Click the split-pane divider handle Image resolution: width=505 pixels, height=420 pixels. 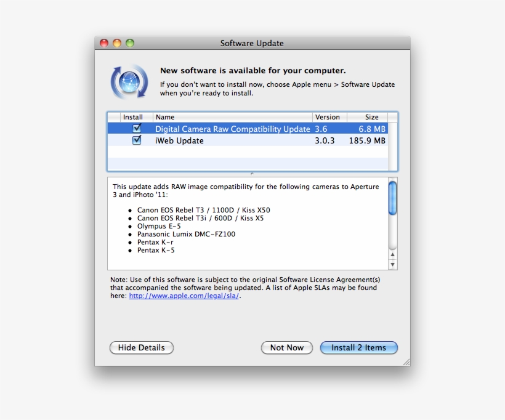[252, 174]
